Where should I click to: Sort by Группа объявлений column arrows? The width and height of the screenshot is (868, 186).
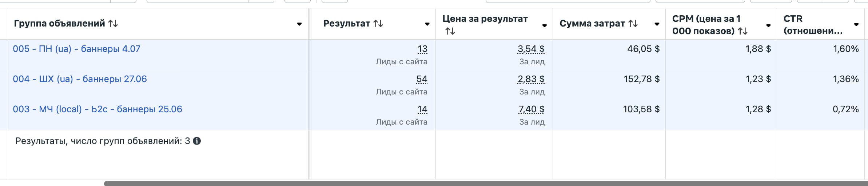(x=113, y=24)
